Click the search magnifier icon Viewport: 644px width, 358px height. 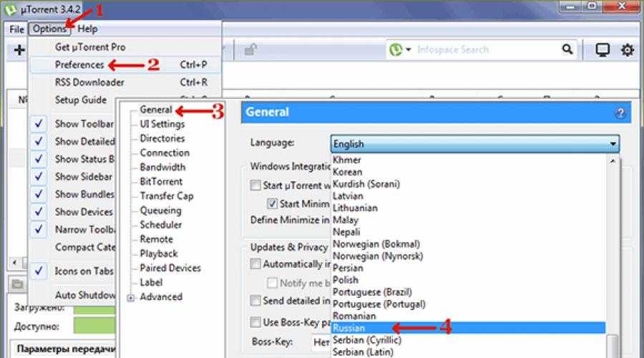click(x=567, y=49)
